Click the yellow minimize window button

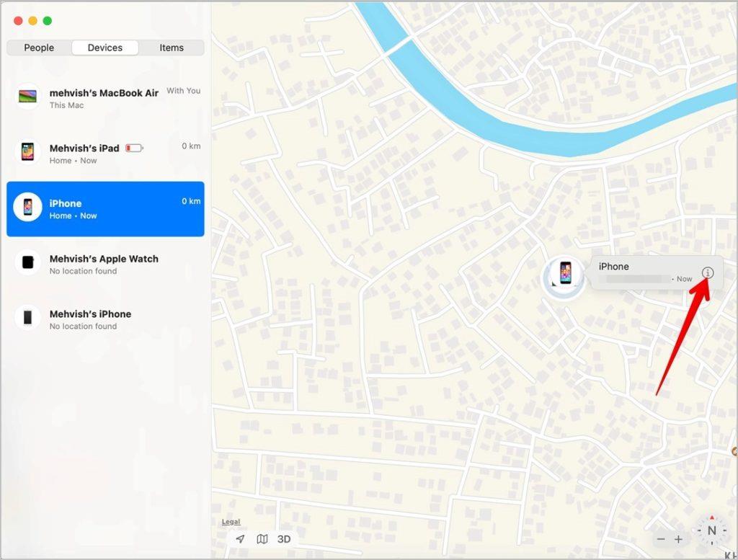(x=33, y=21)
